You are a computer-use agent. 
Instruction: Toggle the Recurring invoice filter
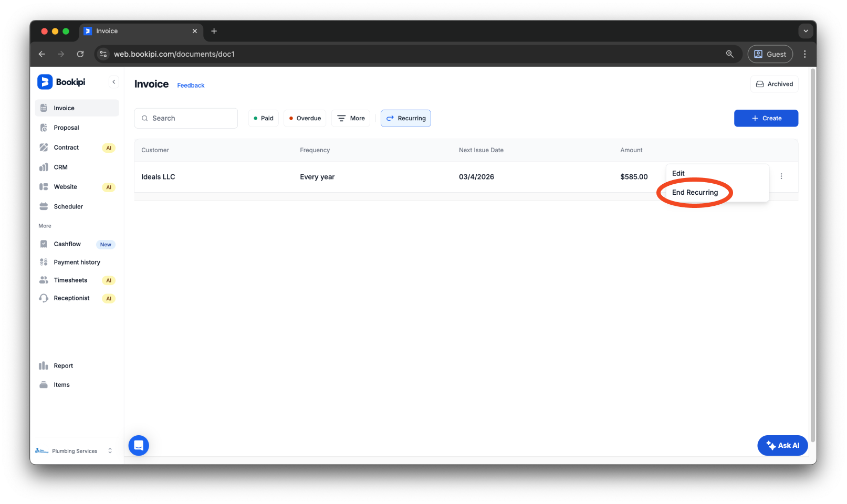(x=405, y=118)
